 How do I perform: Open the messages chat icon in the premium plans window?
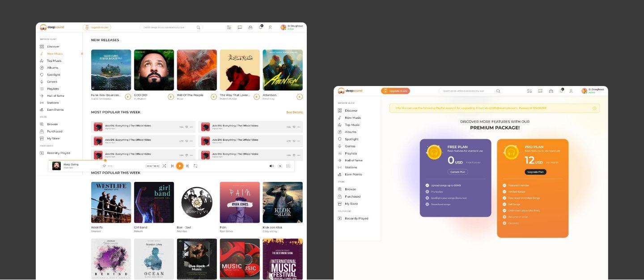tap(540, 91)
